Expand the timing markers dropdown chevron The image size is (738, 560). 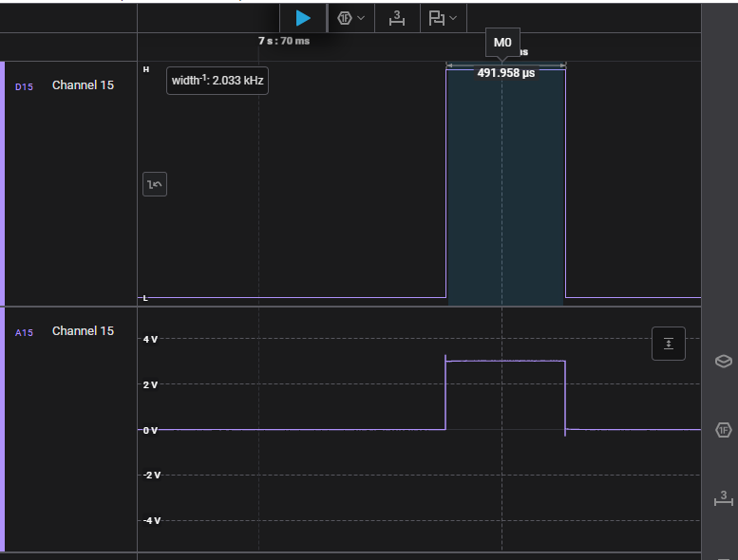[453, 18]
